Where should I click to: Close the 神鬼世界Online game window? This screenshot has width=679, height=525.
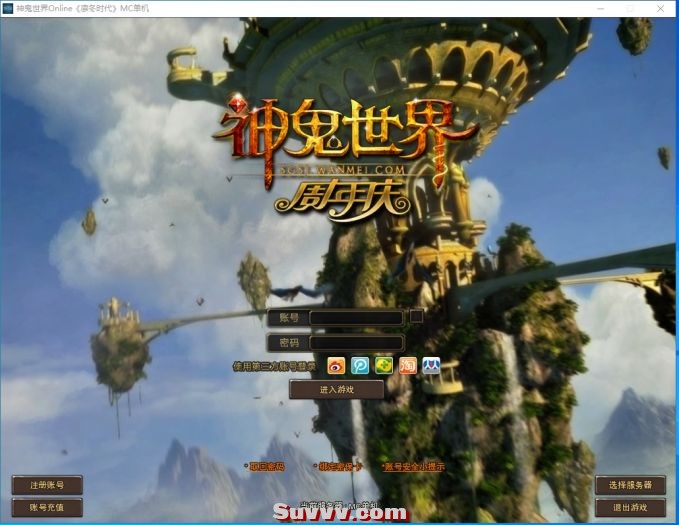tap(660, 9)
